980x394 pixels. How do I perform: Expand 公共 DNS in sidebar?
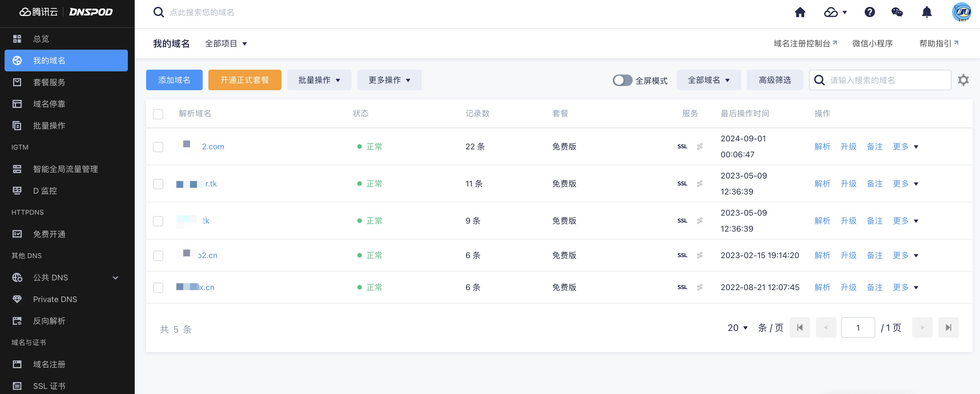[x=66, y=278]
